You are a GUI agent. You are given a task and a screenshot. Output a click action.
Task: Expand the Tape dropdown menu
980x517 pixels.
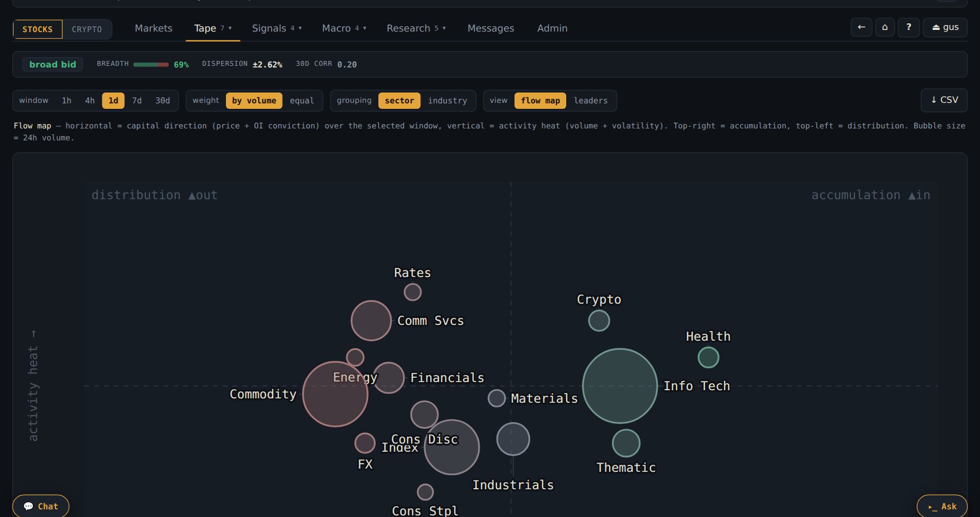click(x=213, y=28)
